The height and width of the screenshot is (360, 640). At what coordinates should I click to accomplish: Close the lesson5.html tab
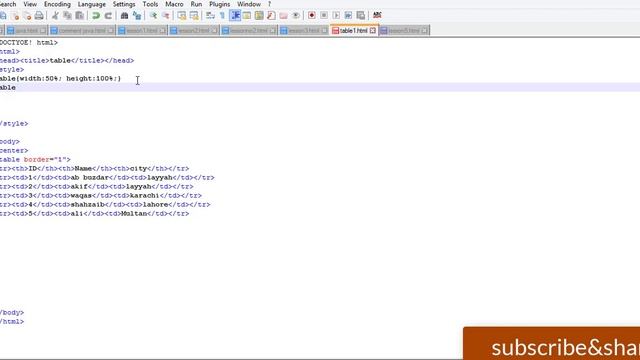(424, 31)
